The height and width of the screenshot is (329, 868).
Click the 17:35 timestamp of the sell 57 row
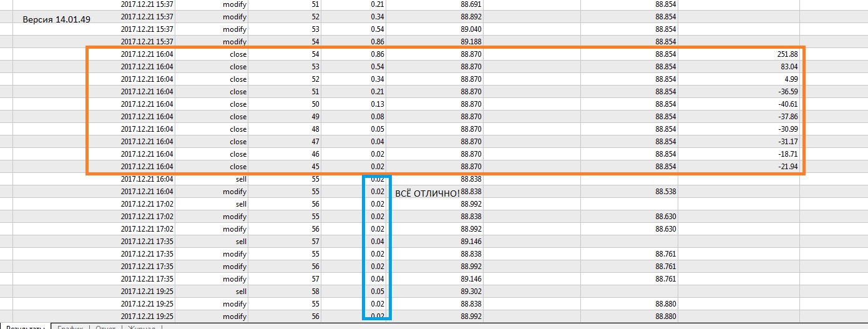point(147,242)
